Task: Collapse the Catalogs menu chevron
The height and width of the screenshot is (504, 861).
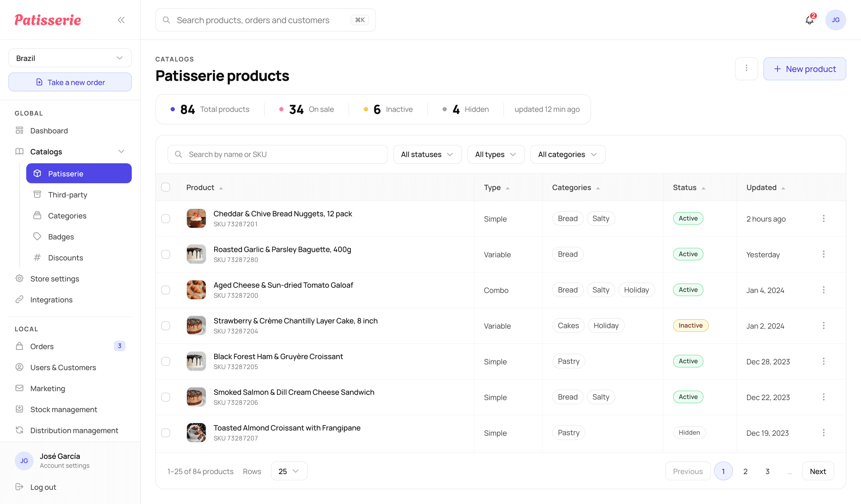Action: coord(121,152)
